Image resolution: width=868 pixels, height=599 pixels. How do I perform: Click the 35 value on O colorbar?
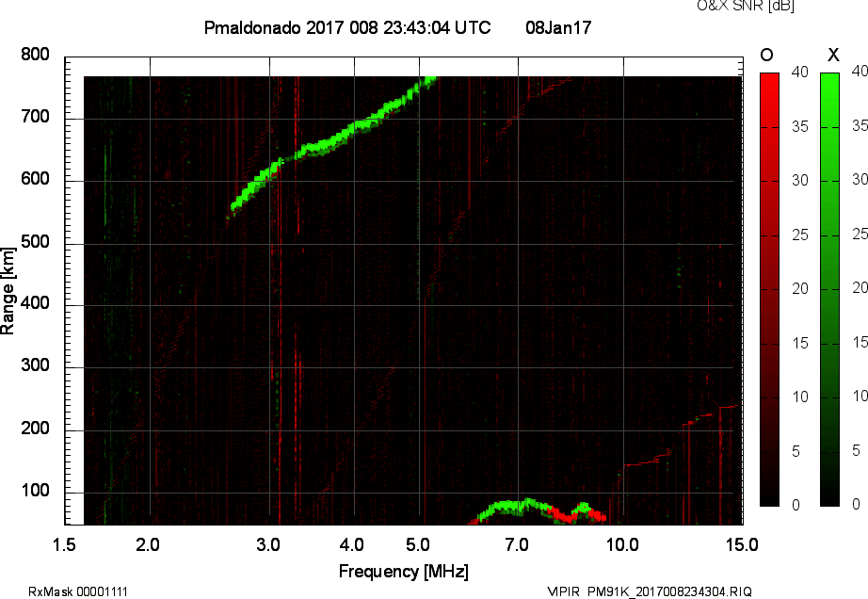[x=800, y=127]
